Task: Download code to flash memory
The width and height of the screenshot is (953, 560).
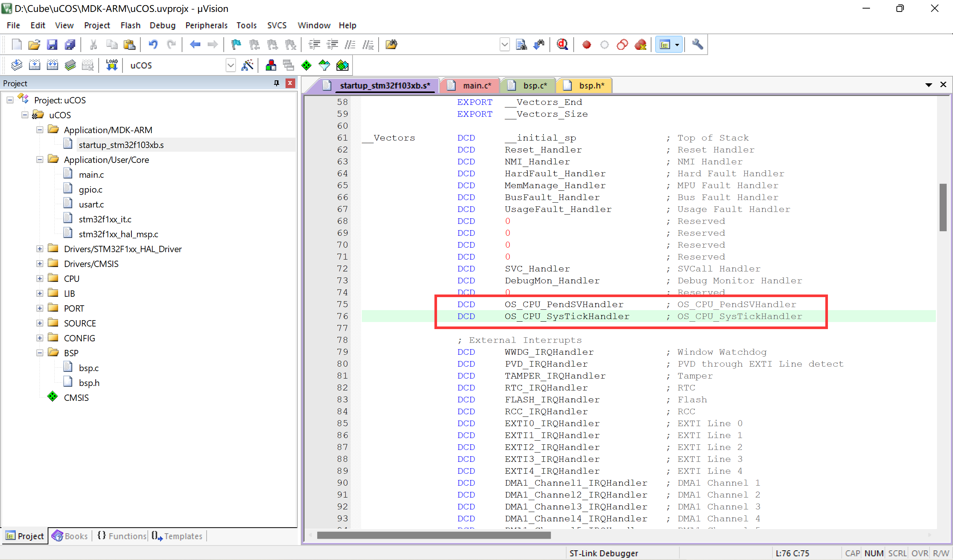Action: pyautogui.click(x=112, y=65)
